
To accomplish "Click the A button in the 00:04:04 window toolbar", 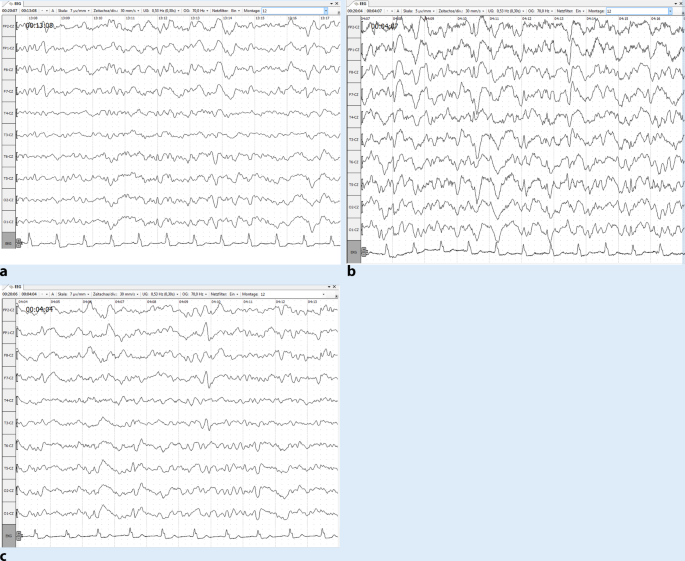I will (54, 293).
